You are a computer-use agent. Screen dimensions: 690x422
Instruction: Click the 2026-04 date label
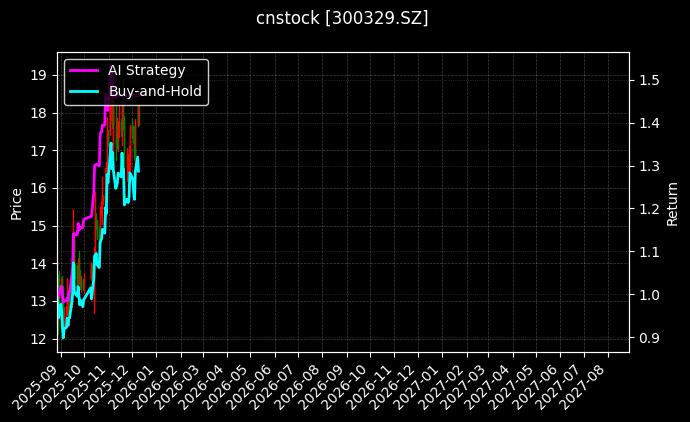(x=202, y=387)
